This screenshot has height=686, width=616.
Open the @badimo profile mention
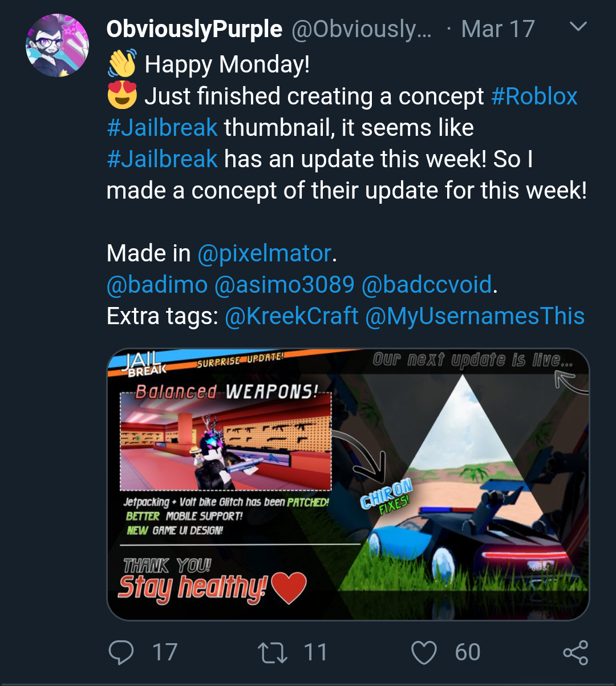pyautogui.click(x=157, y=285)
